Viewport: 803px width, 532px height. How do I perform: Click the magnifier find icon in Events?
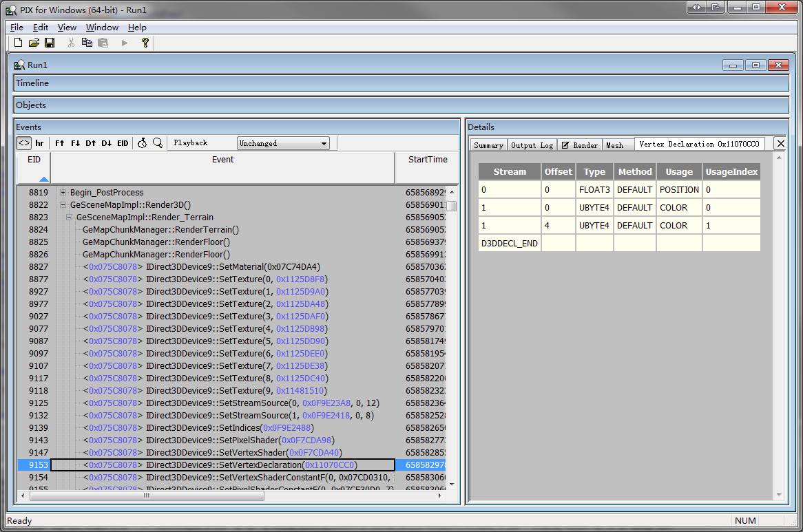pyautogui.click(x=158, y=143)
